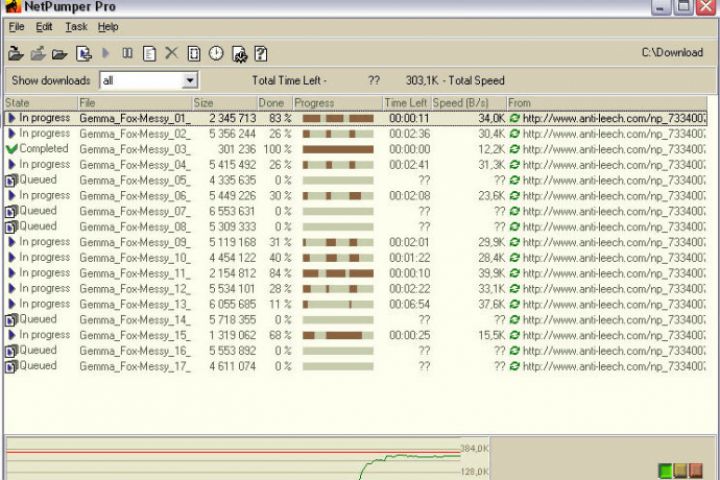The width and height of the screenshot is (720, 480).
Task: Pause the selected download
Action: click(128, 53)
